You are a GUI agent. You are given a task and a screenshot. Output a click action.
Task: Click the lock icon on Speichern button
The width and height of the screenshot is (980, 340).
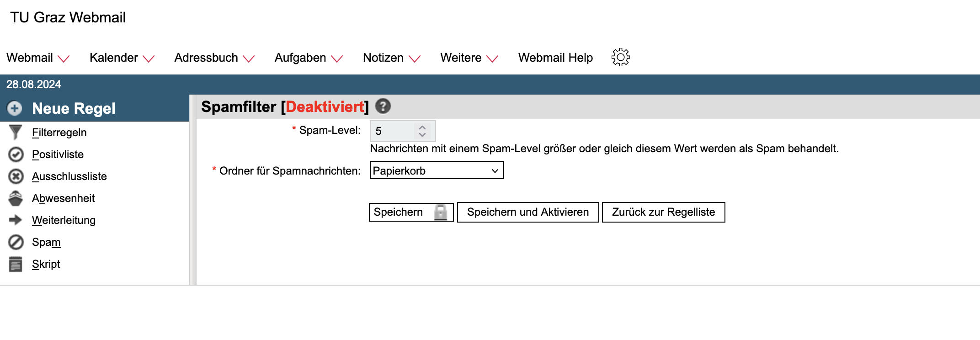click(441, 212)
